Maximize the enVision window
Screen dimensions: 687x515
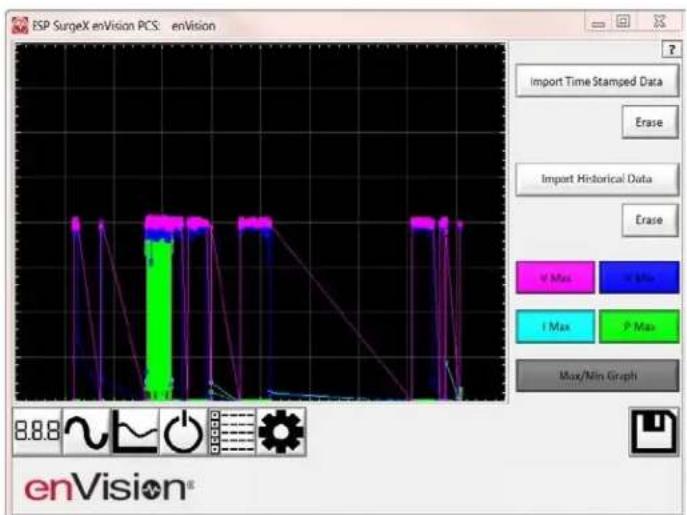pyautogui.click(x=623, y=22)
